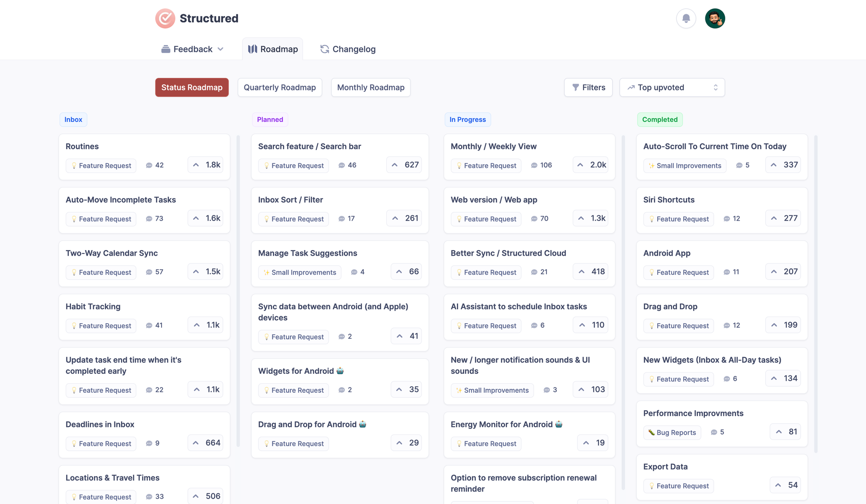Image resolution: width=866 pixels, height=504 pixels.
Task: Select the Monthly Roadmap view
Action: (x=371, y=87)
